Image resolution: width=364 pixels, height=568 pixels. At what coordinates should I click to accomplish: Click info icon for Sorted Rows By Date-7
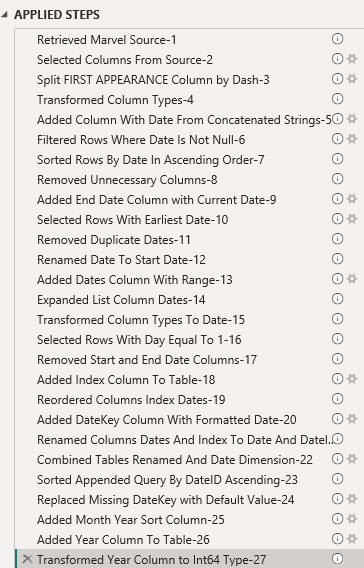[337, 159]
